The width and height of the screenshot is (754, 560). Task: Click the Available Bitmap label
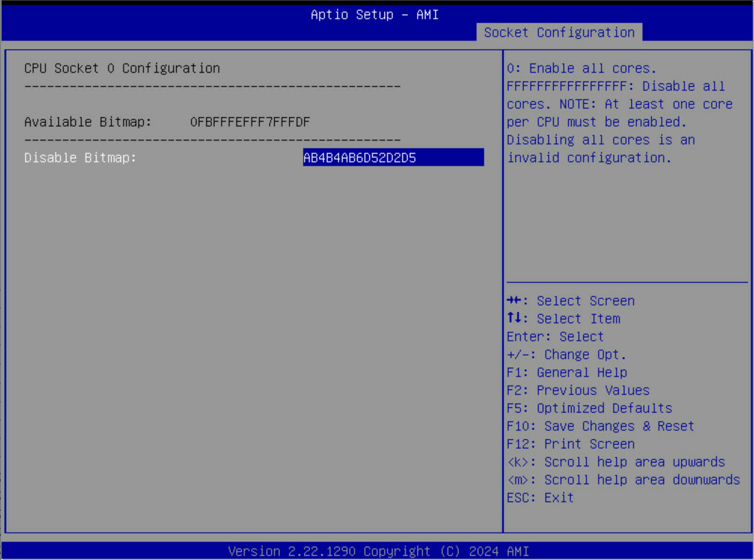coord(88,122)
